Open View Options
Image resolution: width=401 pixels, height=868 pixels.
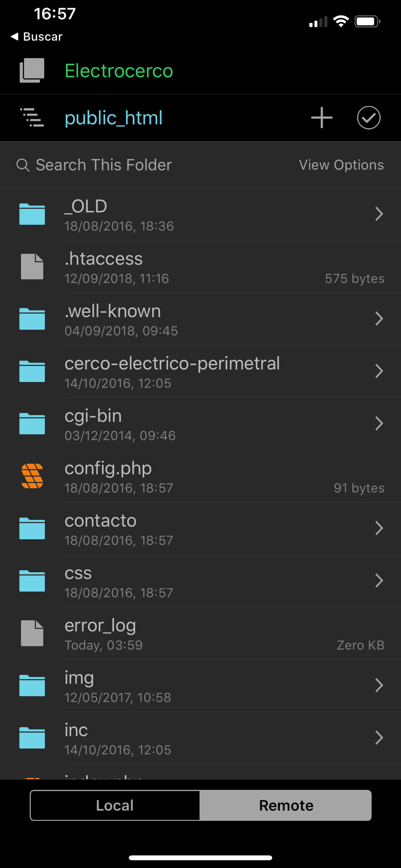coord(341,165)
